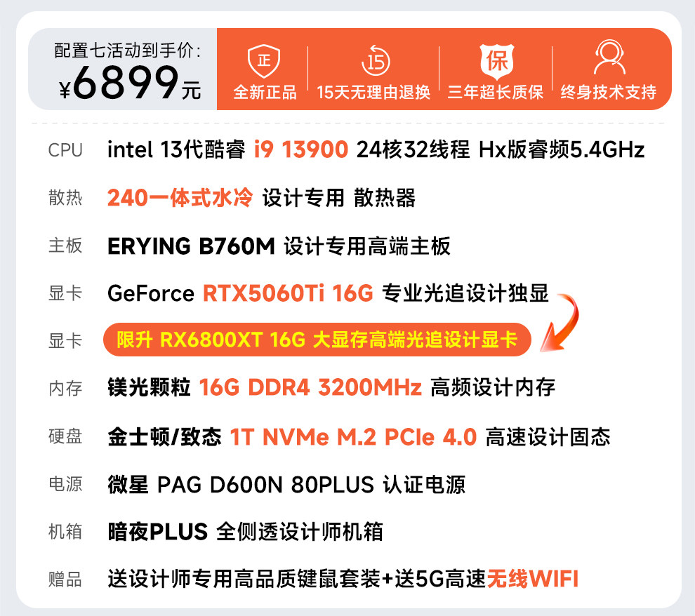
Task: Click the 全新正品 label
Action: [265, 92]
